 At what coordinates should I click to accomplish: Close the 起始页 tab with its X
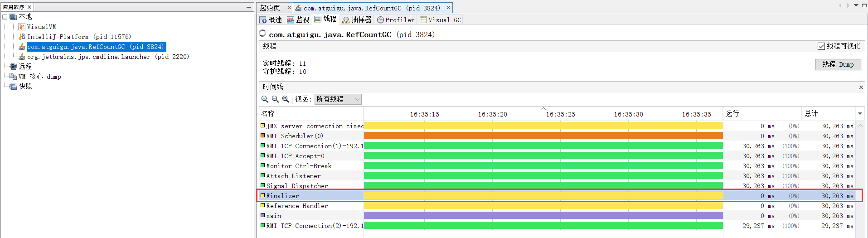(x=289, y=8)
